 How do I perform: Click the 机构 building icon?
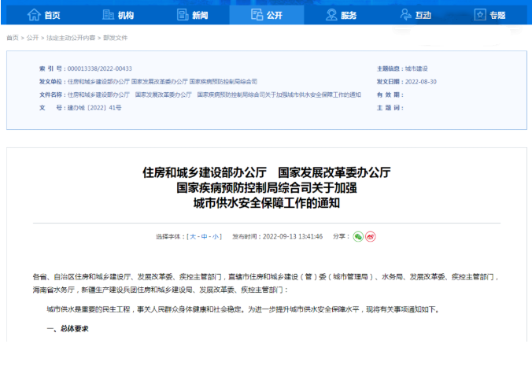click(109, 15)
